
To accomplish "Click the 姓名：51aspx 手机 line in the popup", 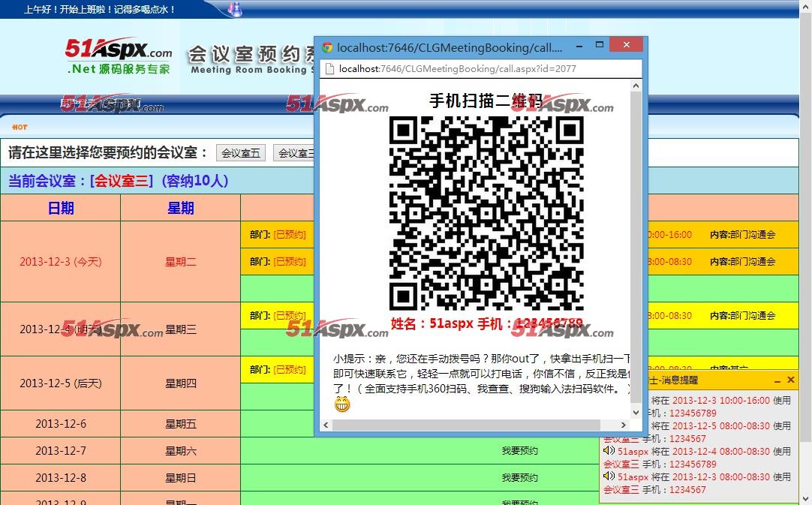I will point(486,323).
